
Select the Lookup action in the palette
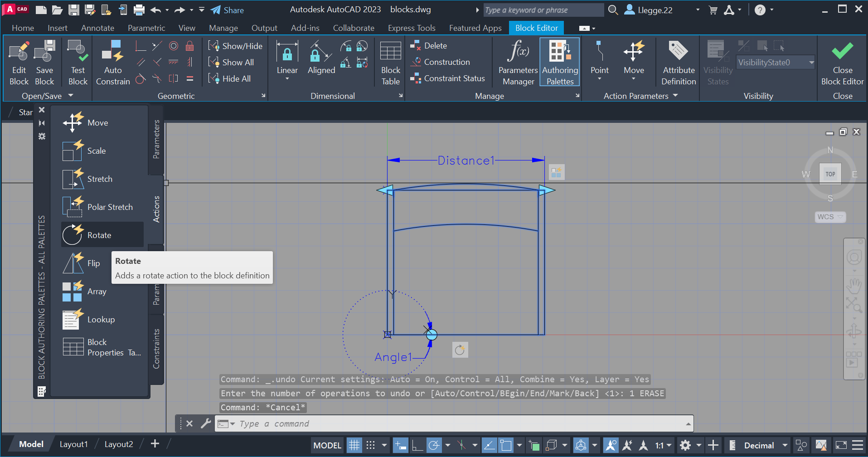coord(102,319)
